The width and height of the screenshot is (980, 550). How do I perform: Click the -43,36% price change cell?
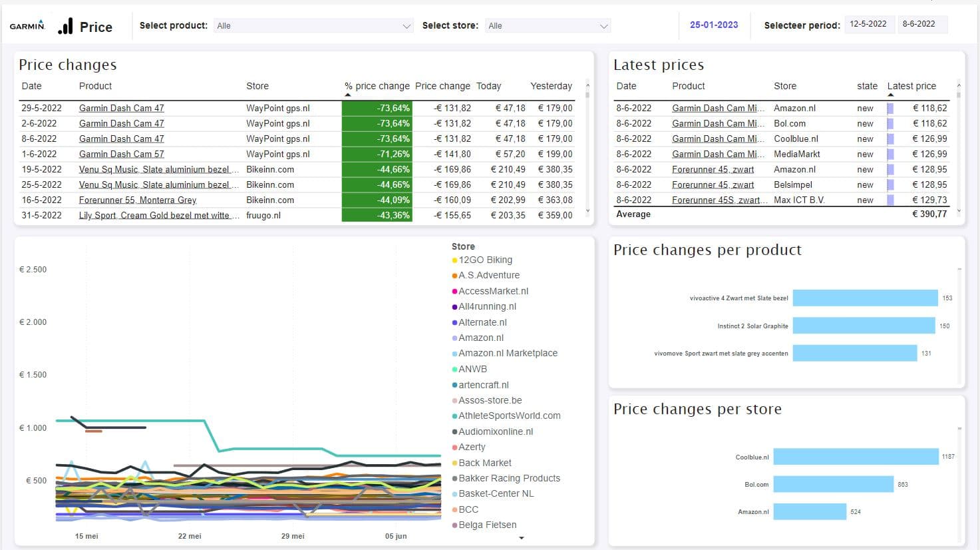(x=377, y=215)
